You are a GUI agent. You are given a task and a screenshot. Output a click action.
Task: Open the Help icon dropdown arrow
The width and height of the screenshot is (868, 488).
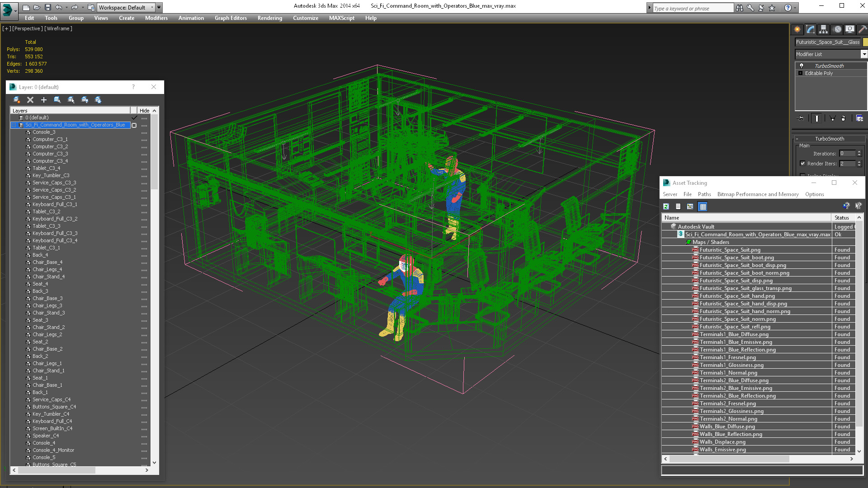point(795,8)
